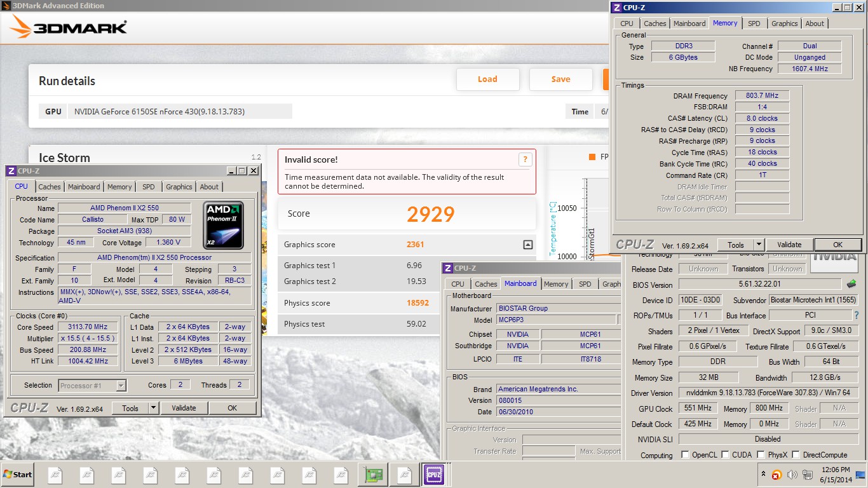
Task: Click the Graphics score value 2361
Action: tap(415, 245)
